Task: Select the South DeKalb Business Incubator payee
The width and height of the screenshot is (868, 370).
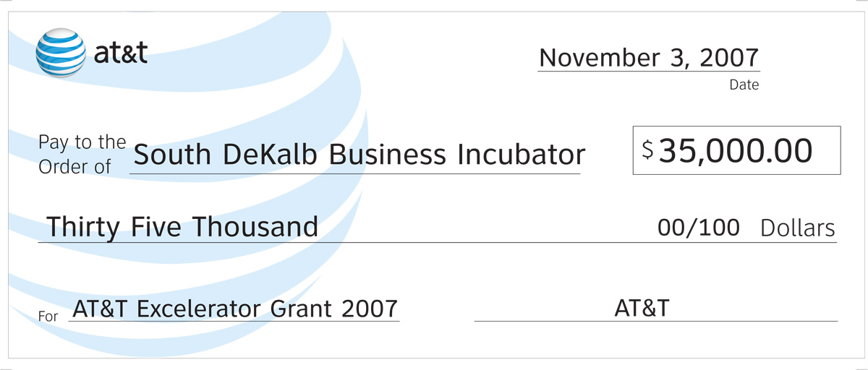Action: 359,154
